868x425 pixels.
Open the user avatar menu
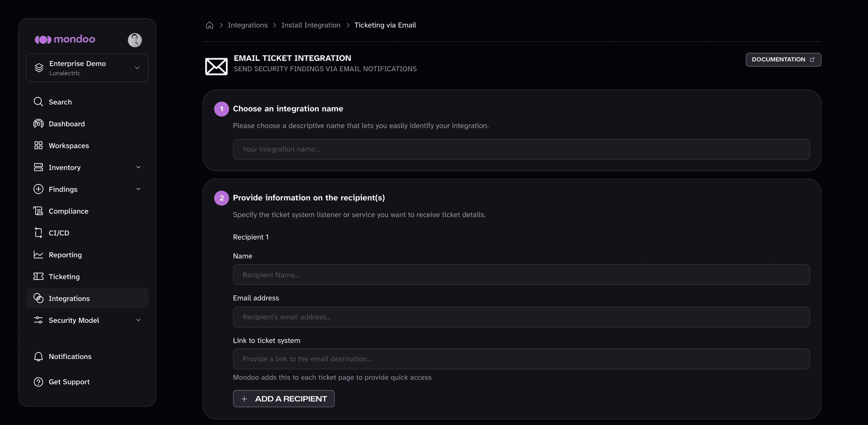coord(135,40)
